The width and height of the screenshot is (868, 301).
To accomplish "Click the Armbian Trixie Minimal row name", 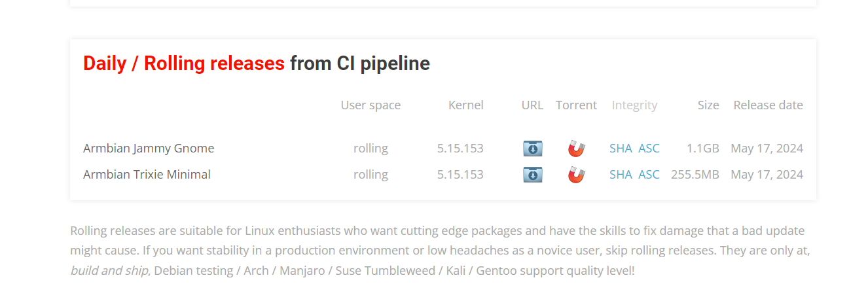I will 147,175.
